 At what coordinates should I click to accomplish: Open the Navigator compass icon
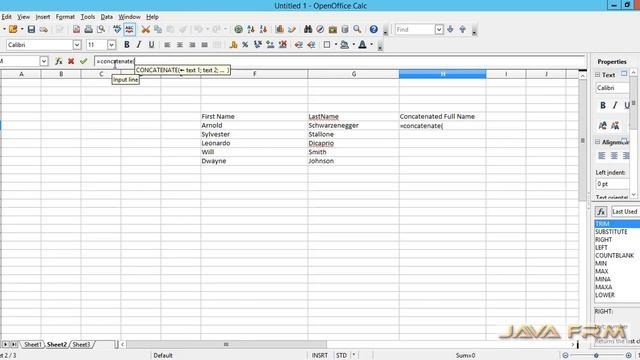[x=320, y=29]
